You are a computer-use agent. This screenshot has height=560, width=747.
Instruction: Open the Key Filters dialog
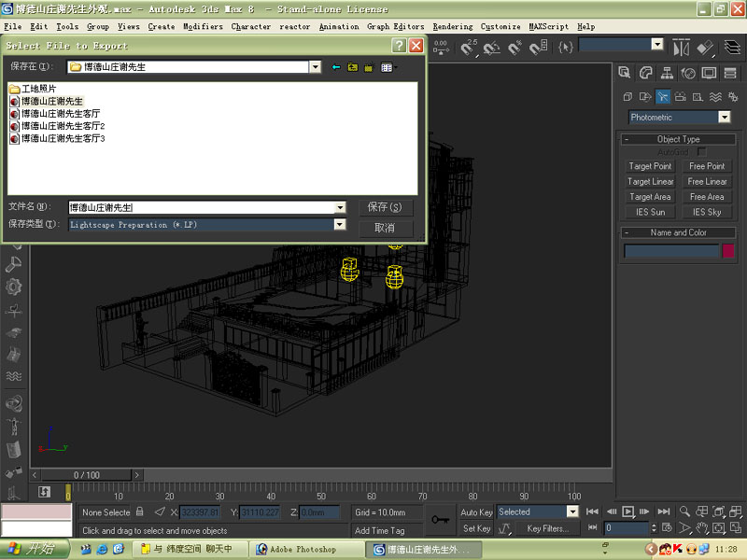click(x=548, y=528)
